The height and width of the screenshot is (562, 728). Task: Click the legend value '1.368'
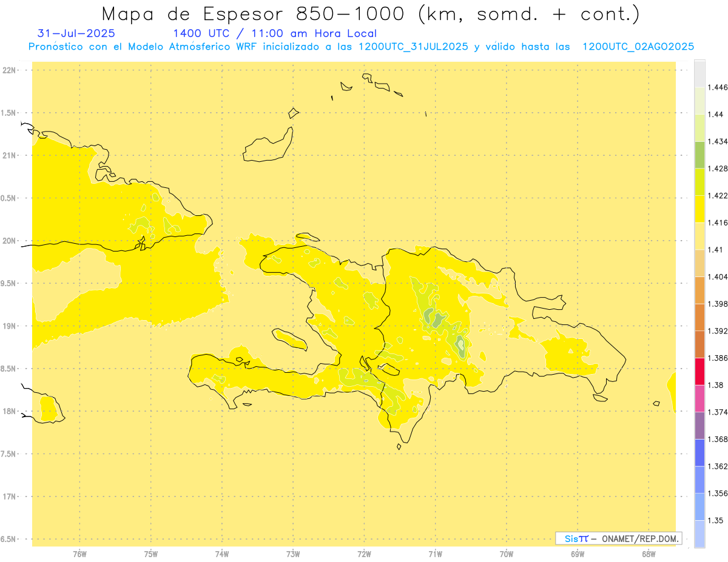coord(718,439)
